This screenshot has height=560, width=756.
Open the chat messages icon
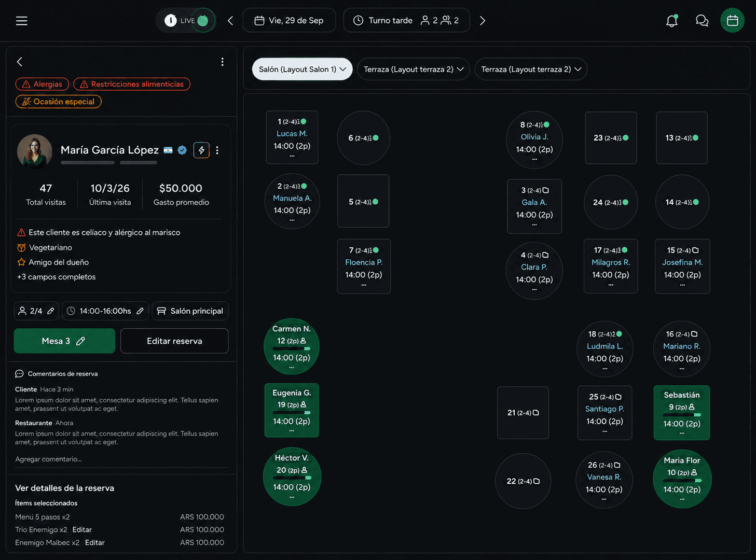point(702,21)
